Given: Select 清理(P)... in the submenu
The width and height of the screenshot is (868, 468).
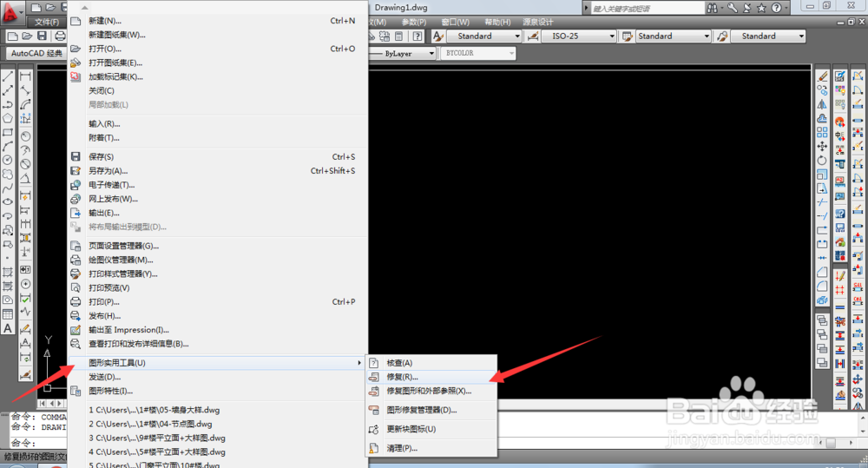Looking at the screenshot, I should [x=431, y=448].
